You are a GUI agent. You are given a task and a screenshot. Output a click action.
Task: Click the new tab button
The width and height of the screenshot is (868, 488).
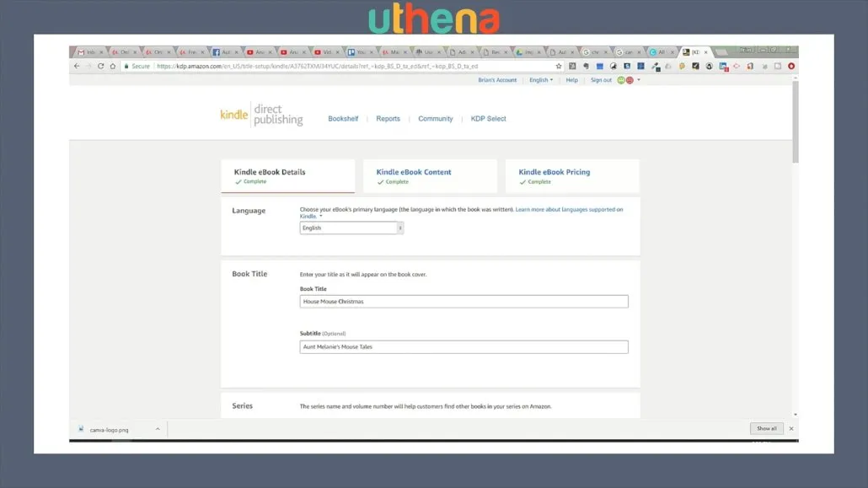(721, 52)
